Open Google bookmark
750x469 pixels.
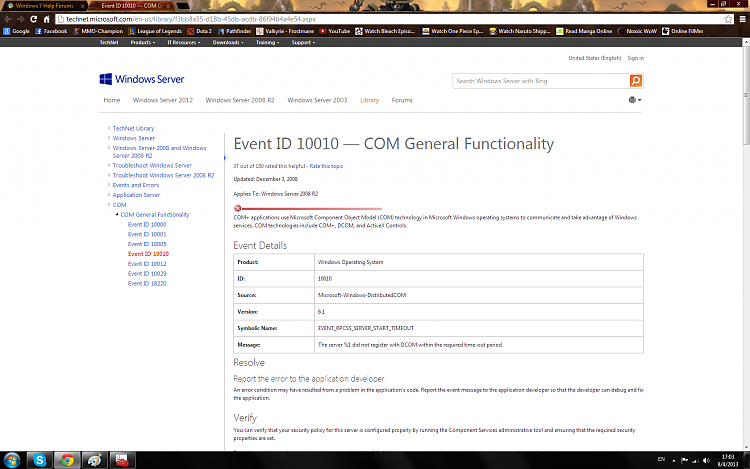pyautogui.click(x=16, y=31)
